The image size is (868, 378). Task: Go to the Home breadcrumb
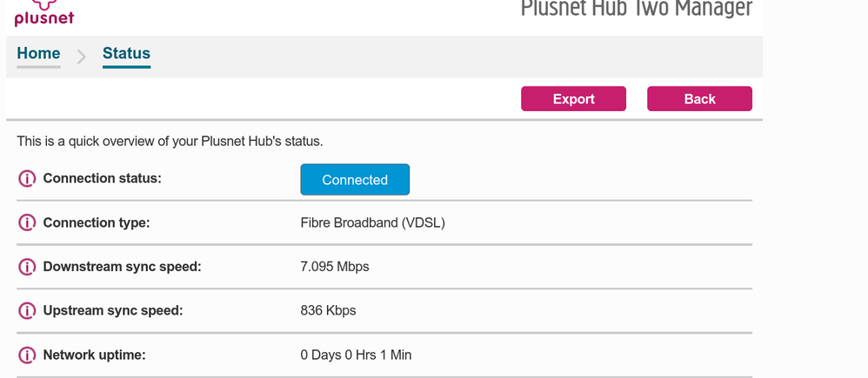pos(38,54)
